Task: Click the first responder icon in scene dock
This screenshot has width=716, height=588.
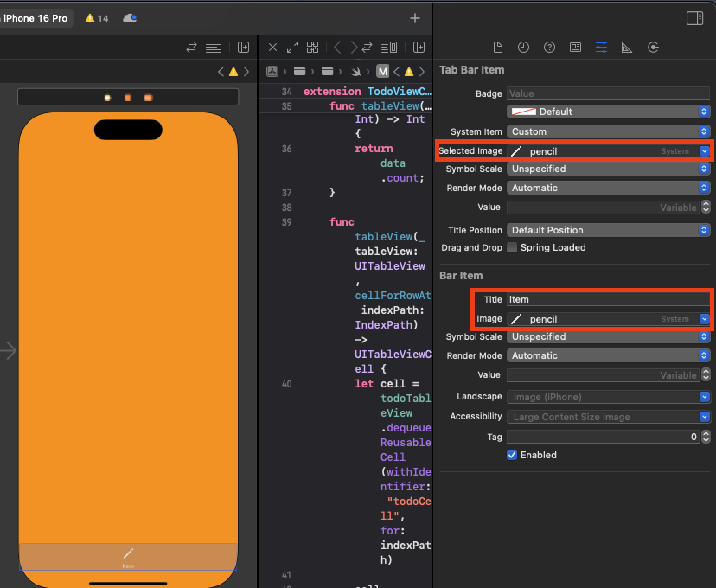Action: (x=128, y=98)
